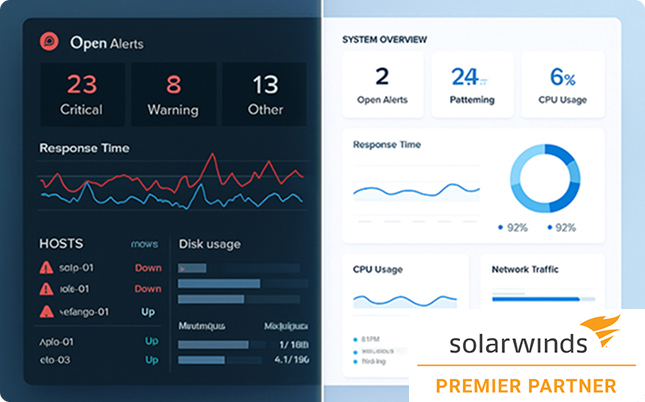Click the Network Traffic card title
Screen dimensions: 645x402
pyautogui.click(x=525, y=270)
